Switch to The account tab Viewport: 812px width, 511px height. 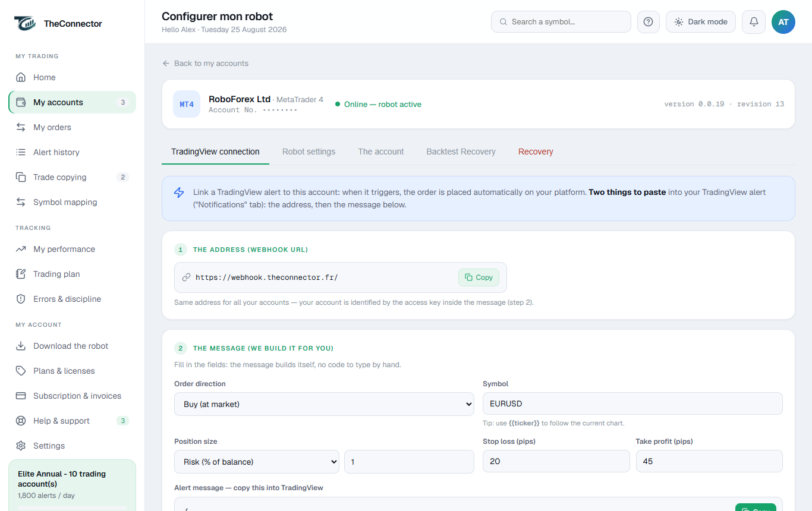pyautogui.click(x=381, y=152)
